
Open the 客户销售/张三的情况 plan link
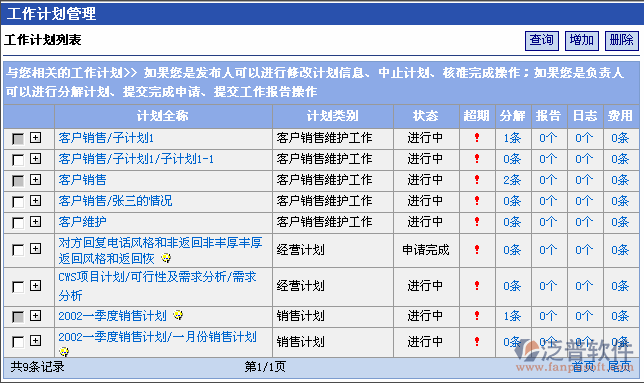pos(115,201)
